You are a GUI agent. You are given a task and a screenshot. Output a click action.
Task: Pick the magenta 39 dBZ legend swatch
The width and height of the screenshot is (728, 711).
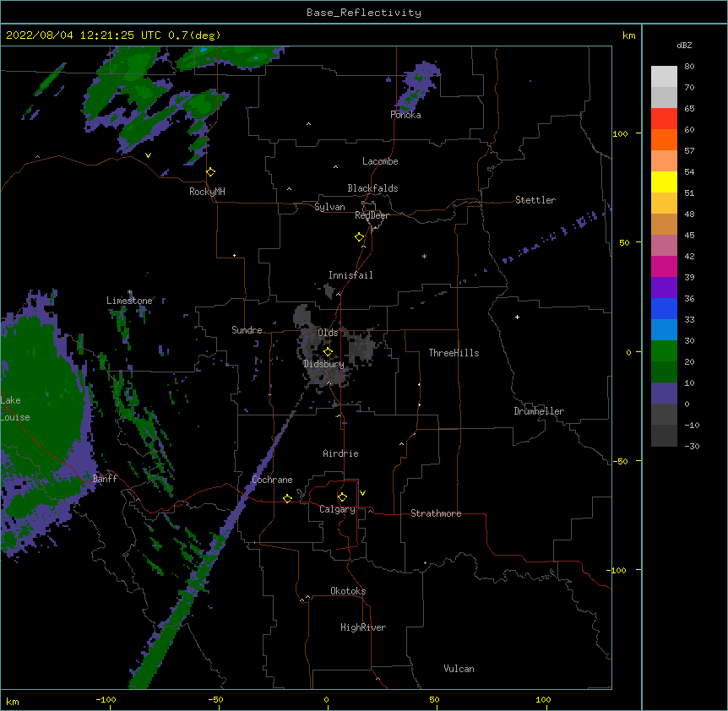[664, 266]
